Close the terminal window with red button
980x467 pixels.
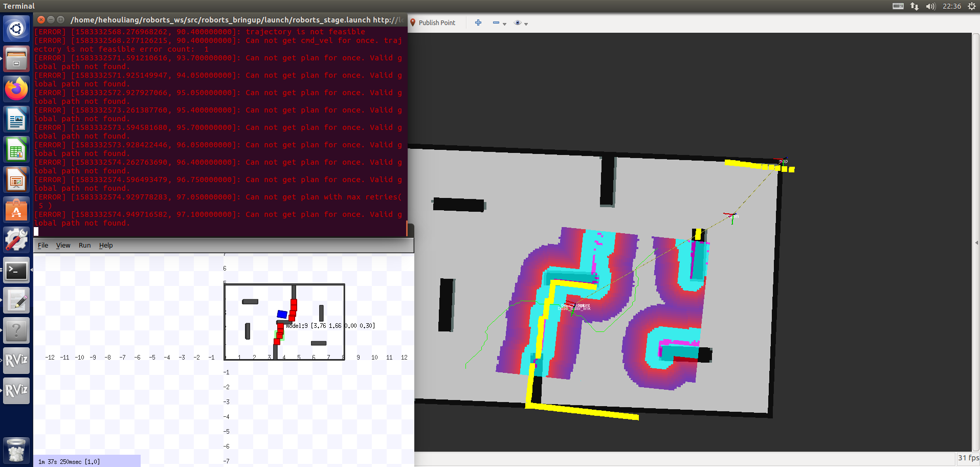[x=41, y=19]
